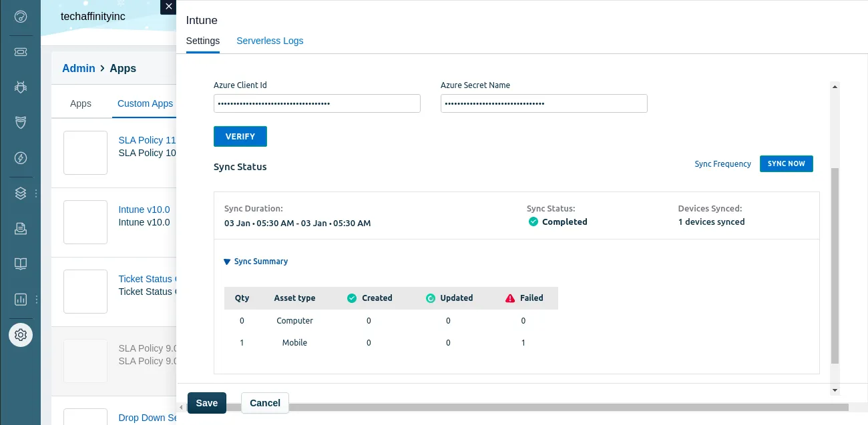Viewport: 868px width, 425px height.
Task: Open the Ticket Status app link
Action: (147, 279)
